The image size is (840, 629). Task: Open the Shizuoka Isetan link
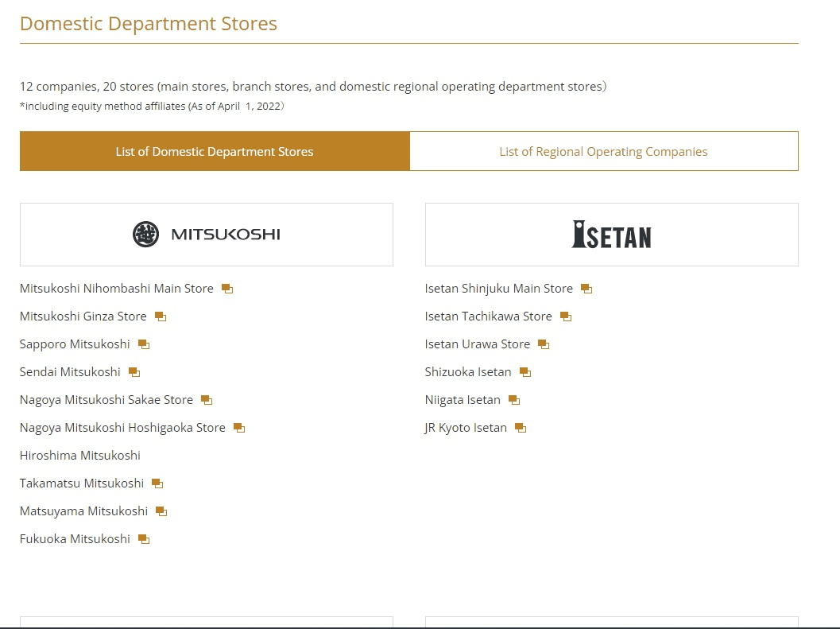pyautogui.click(x=467, y=372)
